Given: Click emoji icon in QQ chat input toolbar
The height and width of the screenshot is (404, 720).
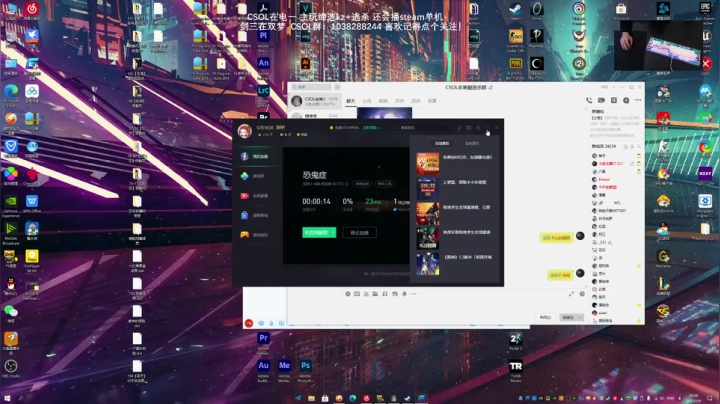Looking at the screenshot, I should click(348, 294).
